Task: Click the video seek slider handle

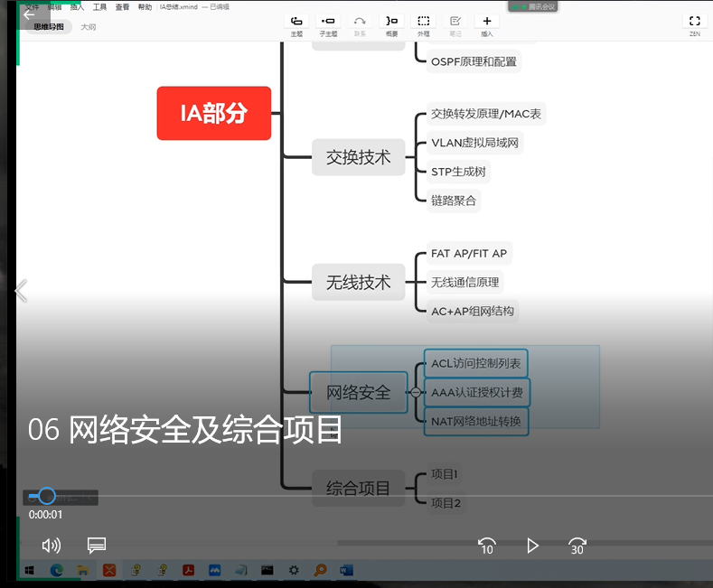Action: (x=46, y=496)
